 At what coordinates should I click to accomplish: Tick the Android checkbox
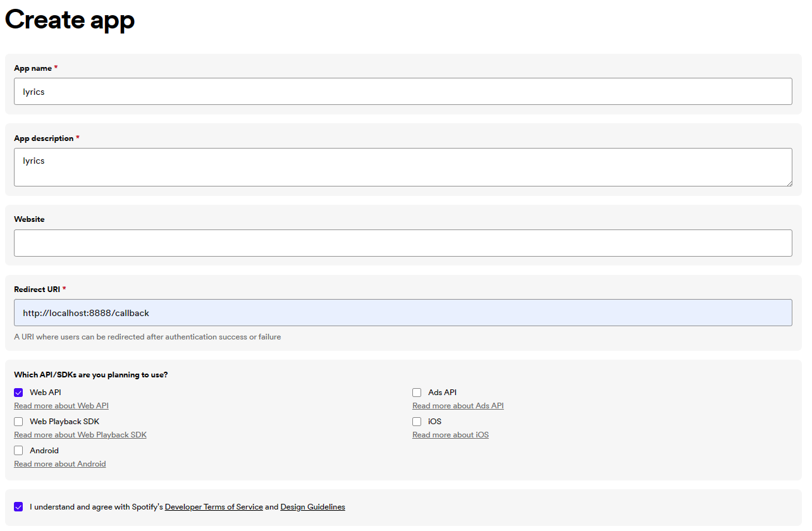coord(18,451)
